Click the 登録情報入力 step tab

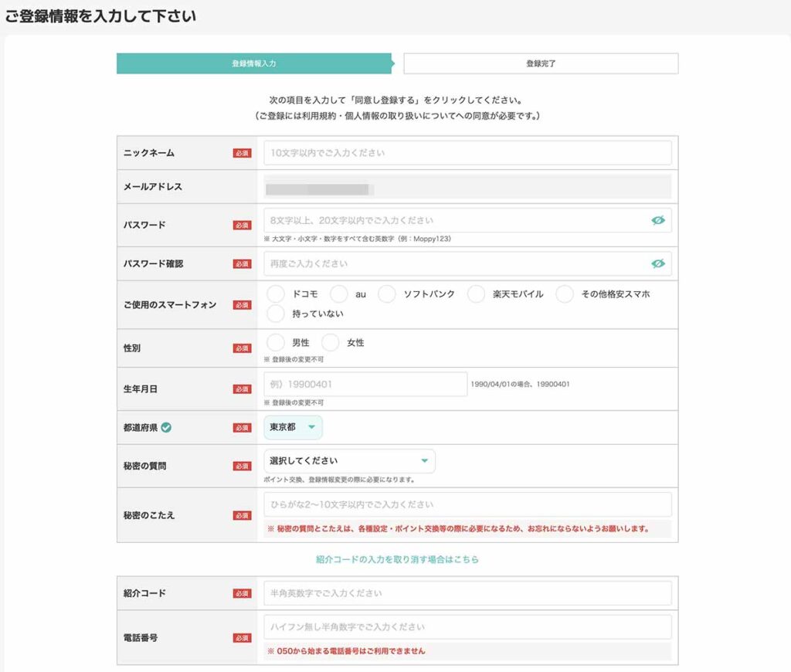pos(254,63)
